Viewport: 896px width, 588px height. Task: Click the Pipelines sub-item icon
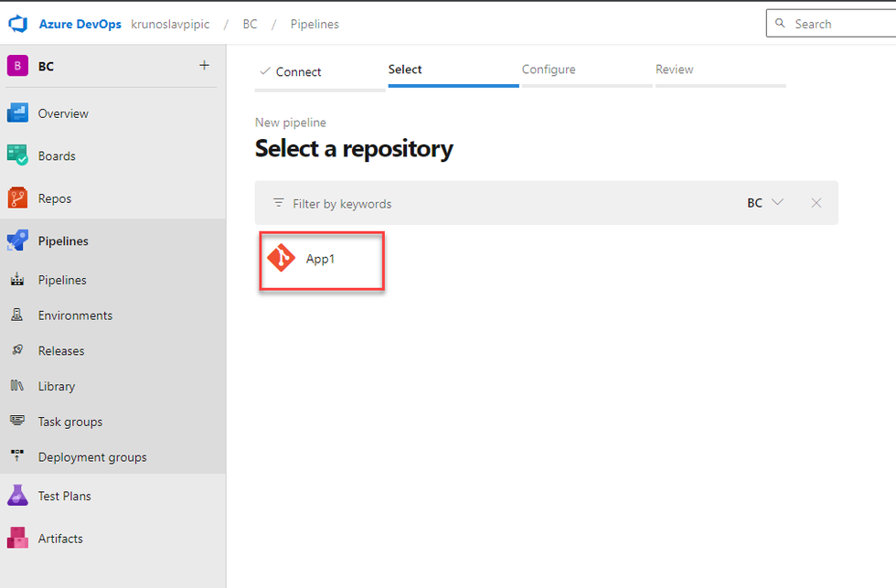tap(17, 280)
